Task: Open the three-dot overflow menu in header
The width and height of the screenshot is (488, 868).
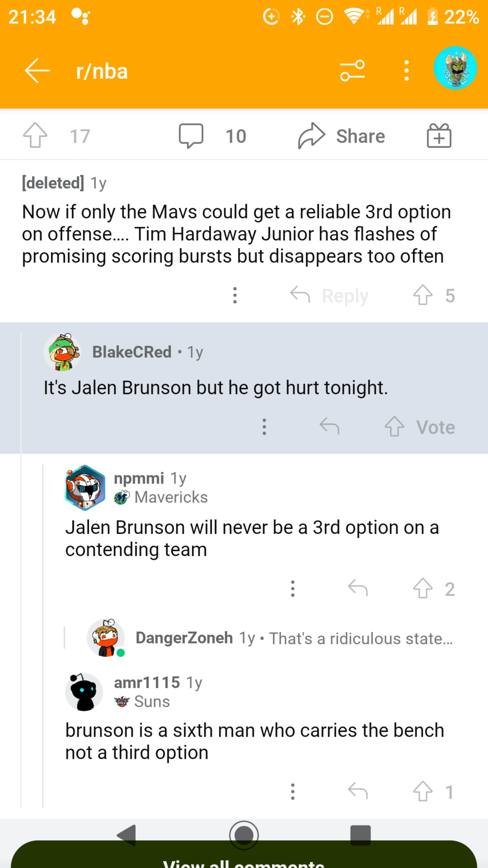Action: (x=406, y=71)
